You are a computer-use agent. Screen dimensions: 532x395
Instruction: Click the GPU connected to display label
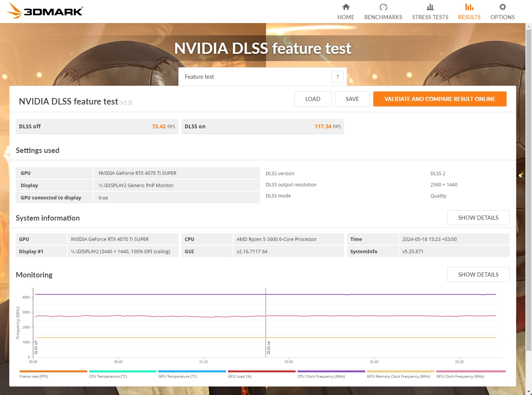tap(51, 198)
